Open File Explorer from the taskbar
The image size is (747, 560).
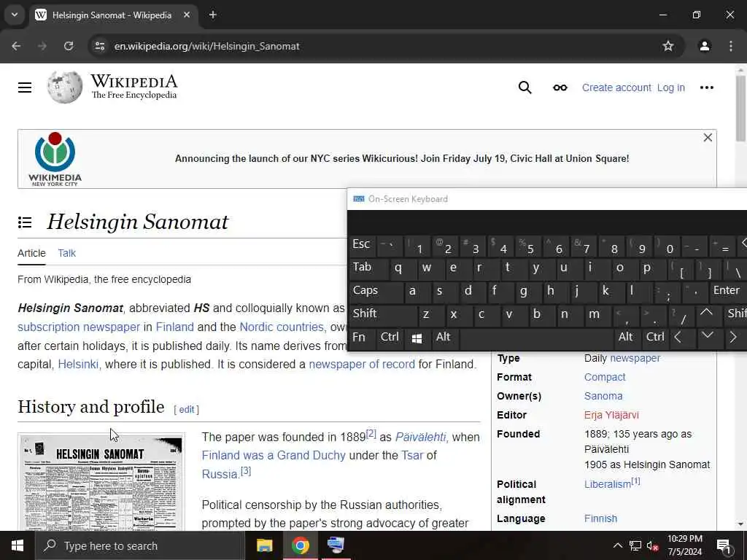[x=264, y=545]
